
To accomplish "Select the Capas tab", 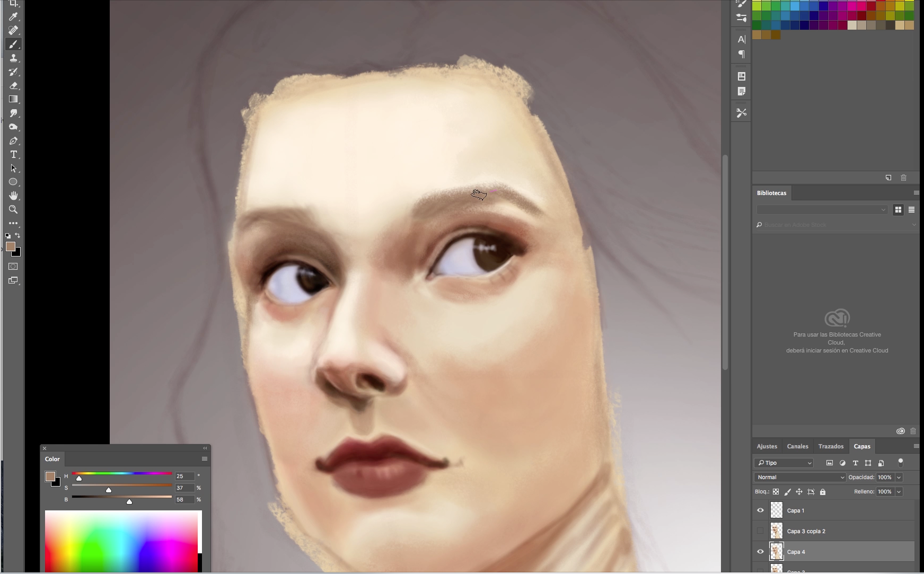I will coord(862,446).
